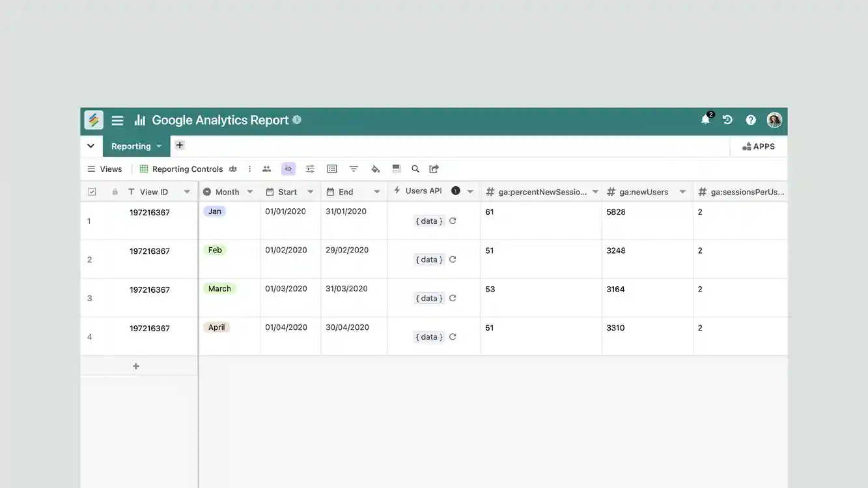The width and height of the screenshot is (868, 488).
Task: Click the APPS button
Action: tap(758, 146)
